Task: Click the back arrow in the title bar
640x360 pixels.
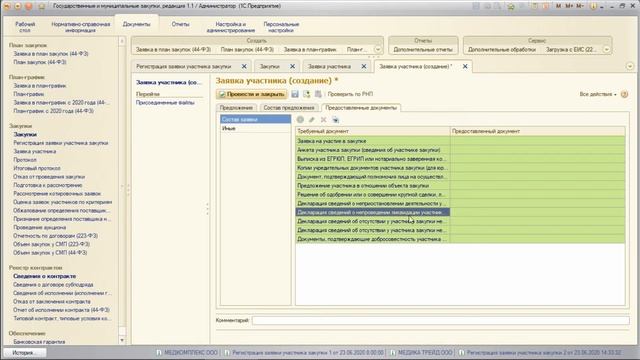Action: point(7,6)
